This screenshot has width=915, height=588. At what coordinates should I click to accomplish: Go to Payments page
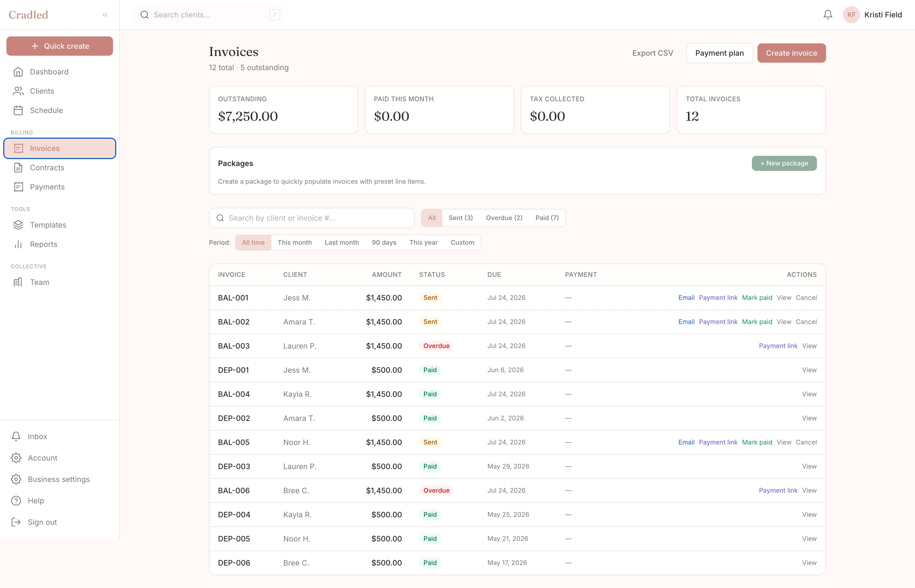(x=59, y=187)
